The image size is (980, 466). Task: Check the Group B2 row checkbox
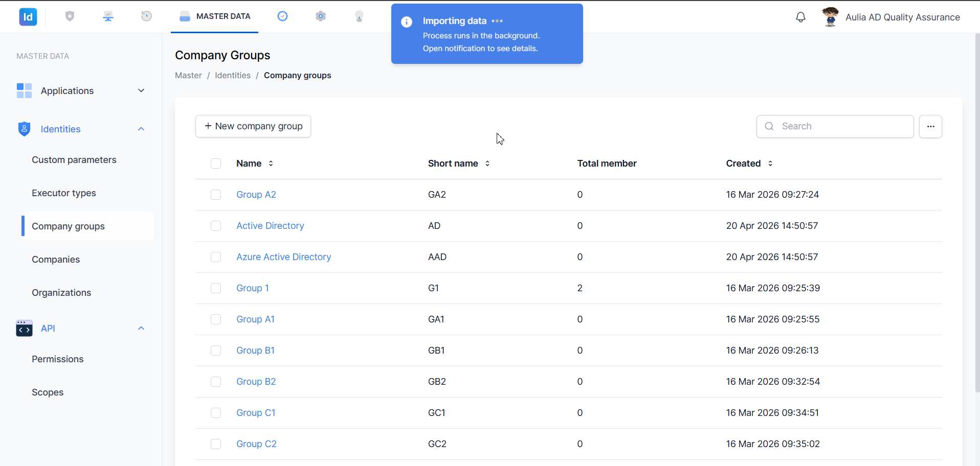[216, 382]
